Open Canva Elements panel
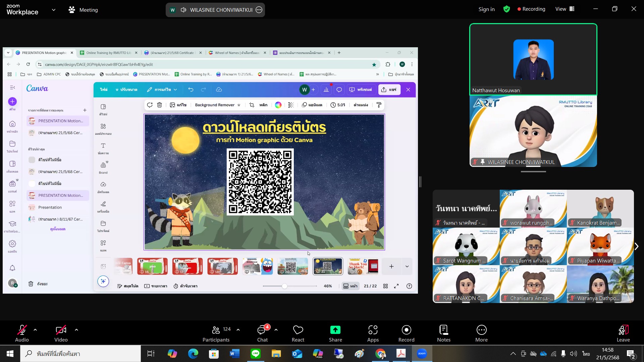This screenshot has width=644, height=362. (103, 129)
